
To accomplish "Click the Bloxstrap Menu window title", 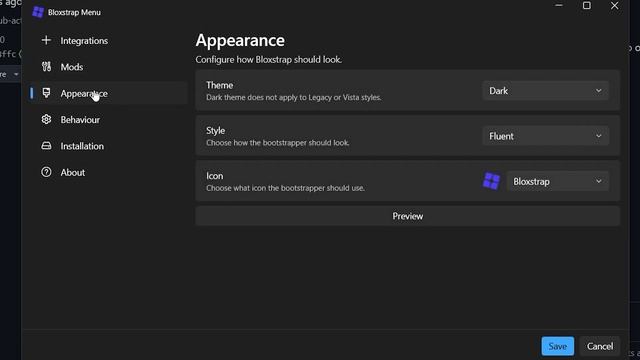I will (74, 12).
